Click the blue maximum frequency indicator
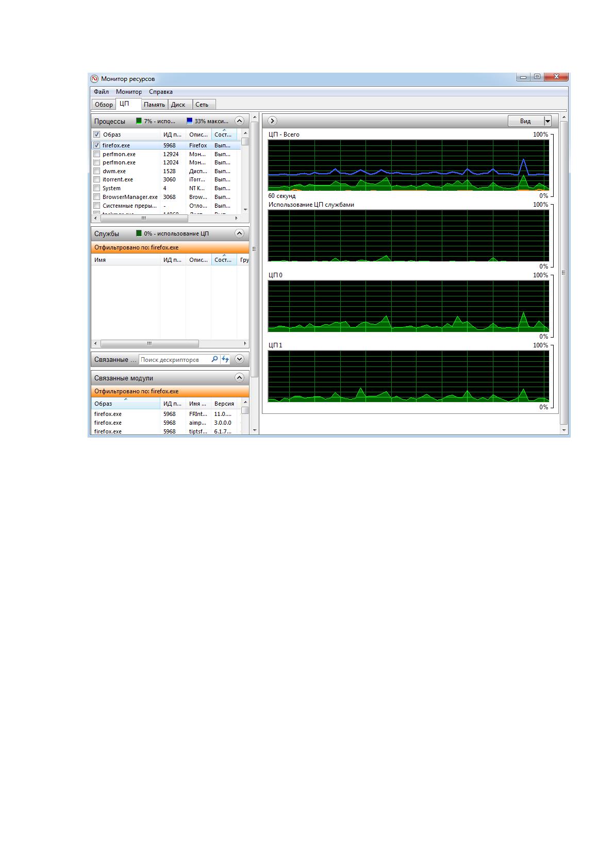The height and width of the screenshot is (868, 614). pyautogui.click(x=189, y=121)
